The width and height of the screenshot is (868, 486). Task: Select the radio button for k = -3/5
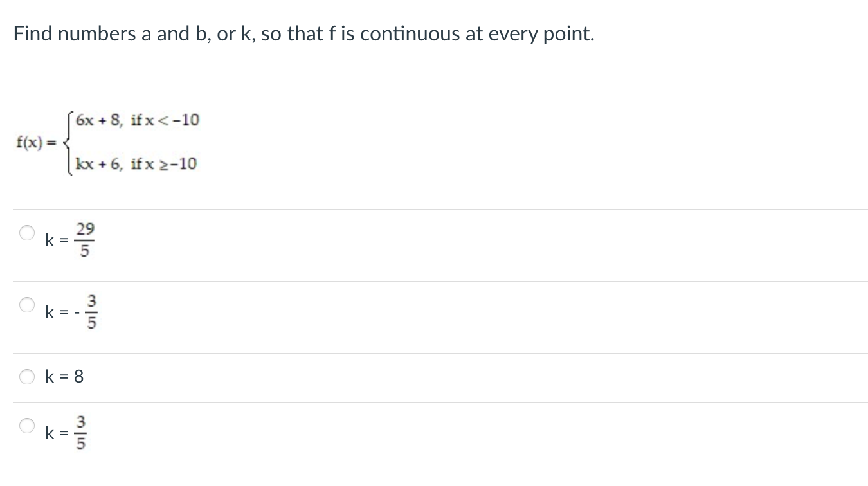[x=26, y=306]
